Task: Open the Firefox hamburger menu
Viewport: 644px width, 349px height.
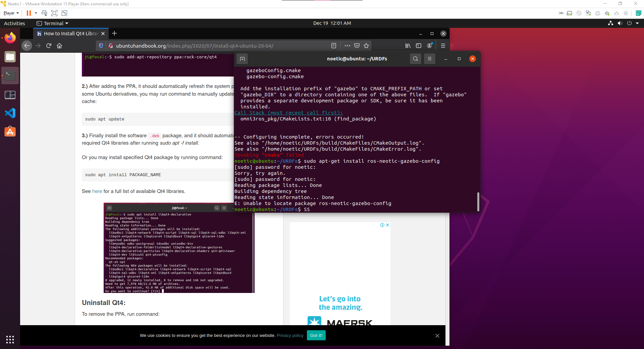Action: pos(443,46)
